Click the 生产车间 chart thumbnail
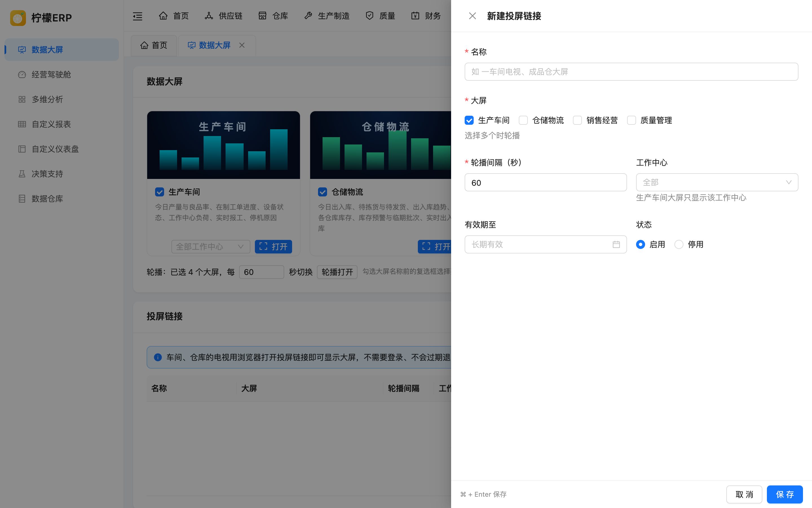 (224, 145)
